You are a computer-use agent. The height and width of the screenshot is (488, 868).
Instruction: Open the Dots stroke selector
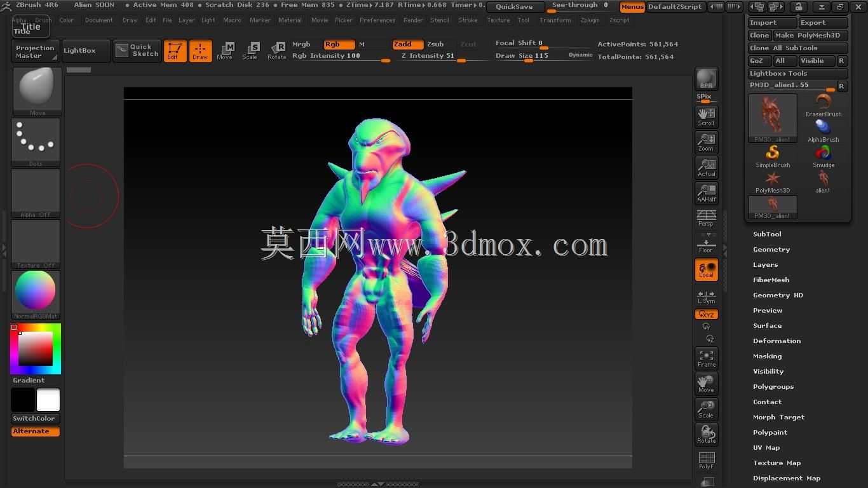36,142
